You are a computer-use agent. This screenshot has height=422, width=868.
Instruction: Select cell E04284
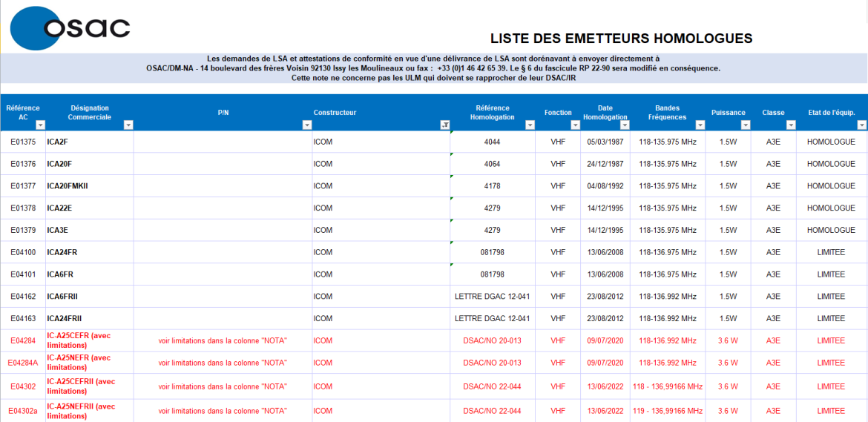click(x=23, y=340)
